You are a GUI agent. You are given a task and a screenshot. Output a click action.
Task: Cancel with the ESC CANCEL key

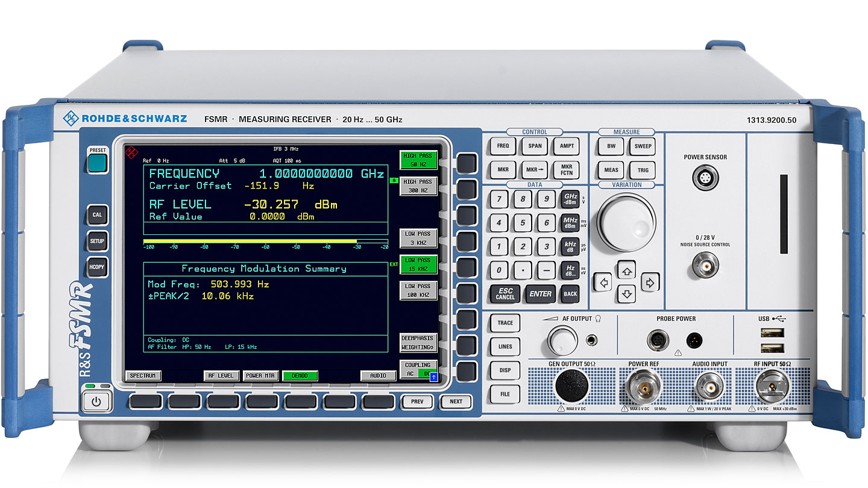click(505, 294)
